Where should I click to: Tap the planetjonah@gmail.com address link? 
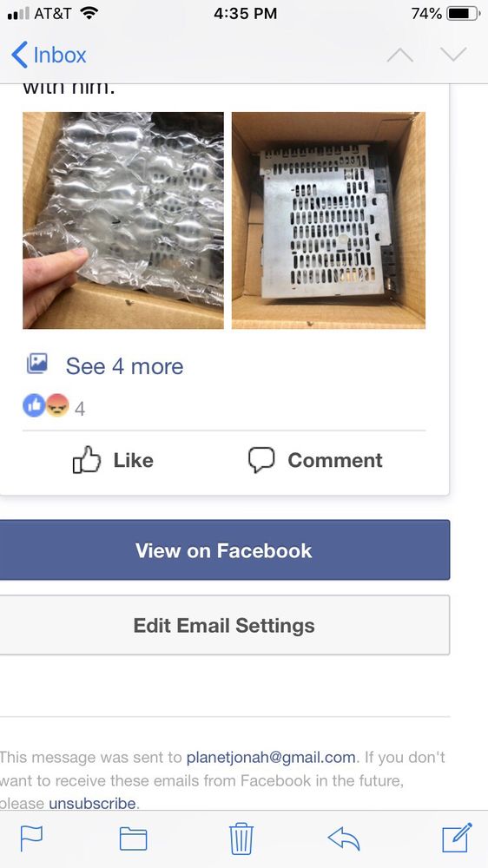[x=271, y=757]
